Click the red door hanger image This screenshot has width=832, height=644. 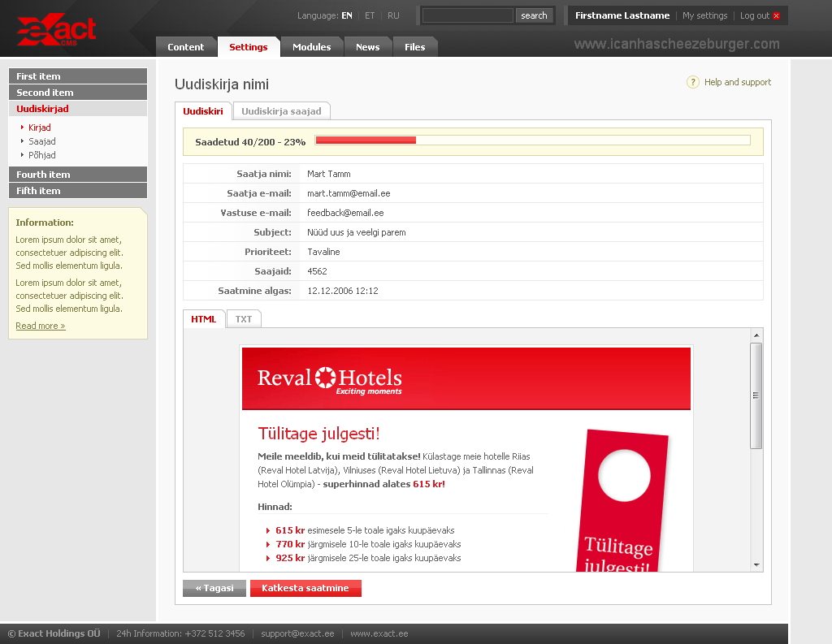click(x=622, y=501)
